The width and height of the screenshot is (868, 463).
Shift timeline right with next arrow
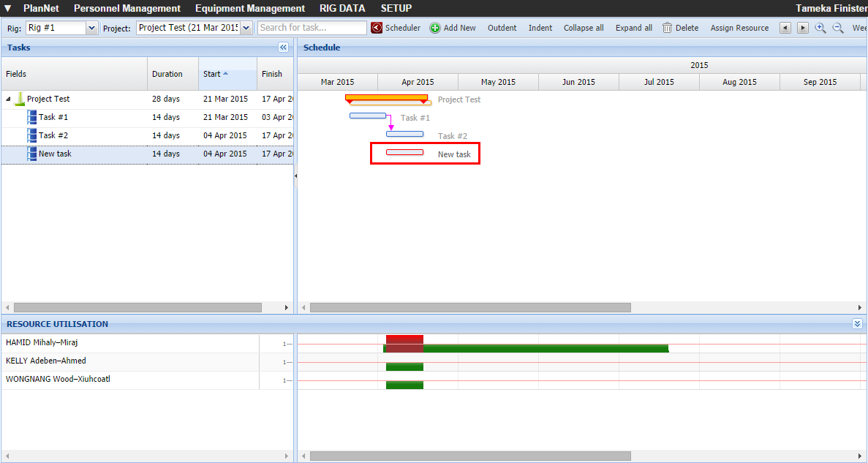click(803, 28)
